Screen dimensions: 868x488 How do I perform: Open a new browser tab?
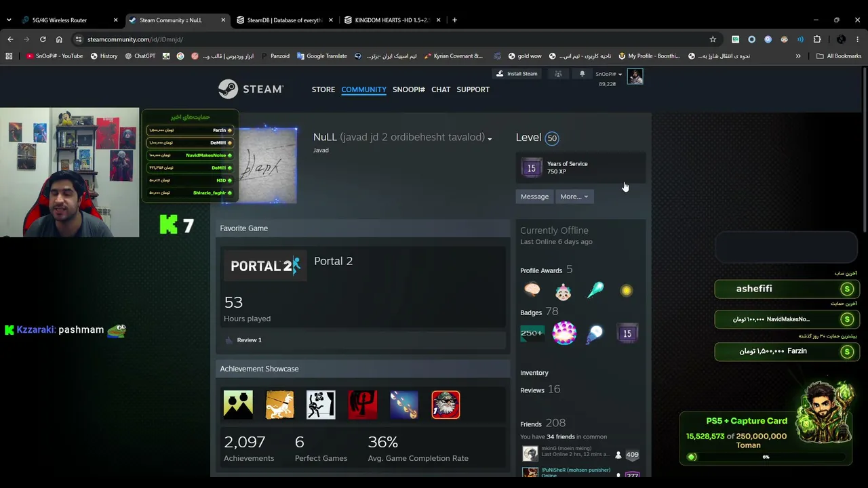click(454, 20)
